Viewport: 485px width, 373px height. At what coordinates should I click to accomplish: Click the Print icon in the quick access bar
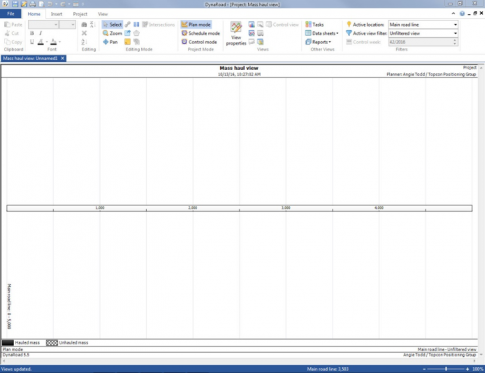[32, 4]
